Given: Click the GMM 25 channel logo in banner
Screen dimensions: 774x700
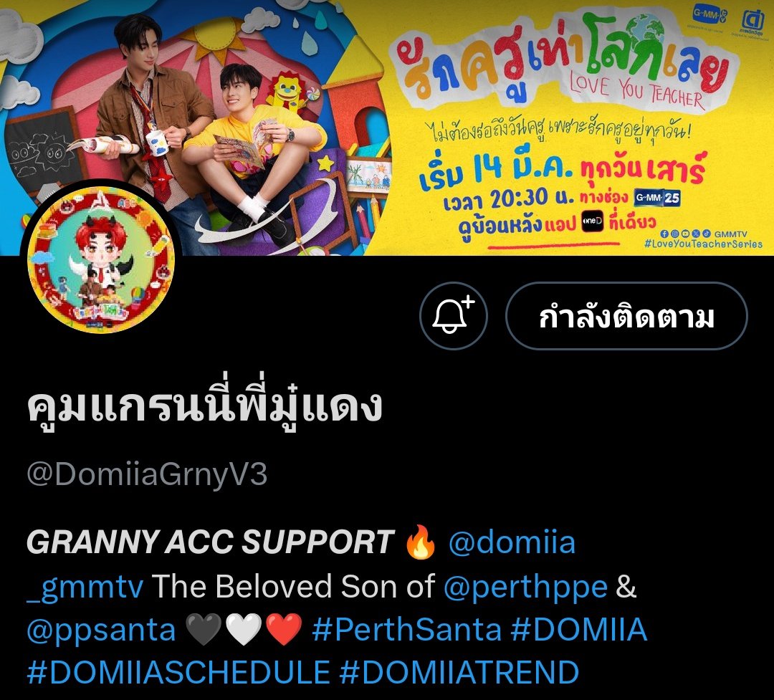Looking at the screenshot, I should 657,198.
